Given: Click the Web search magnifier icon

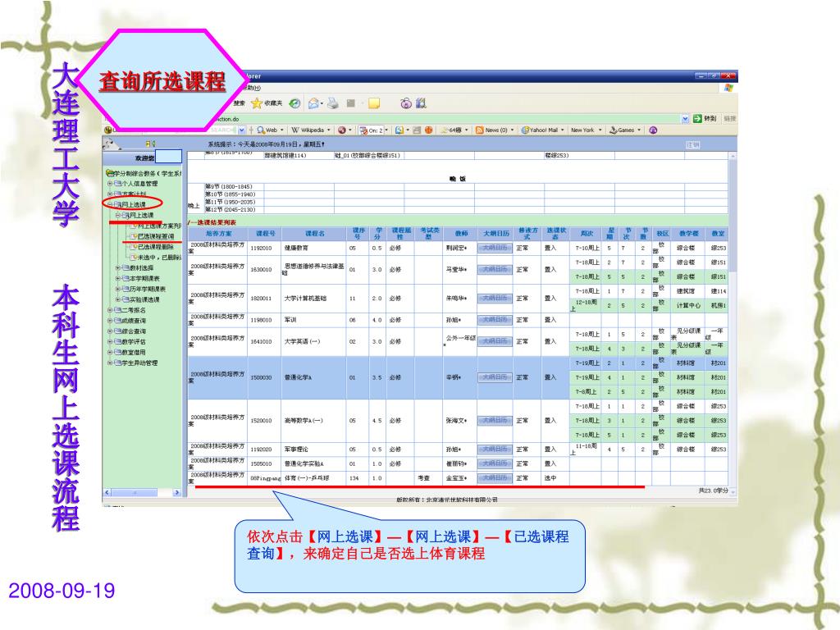Looking at the screenshot, I should click(261, 130).
